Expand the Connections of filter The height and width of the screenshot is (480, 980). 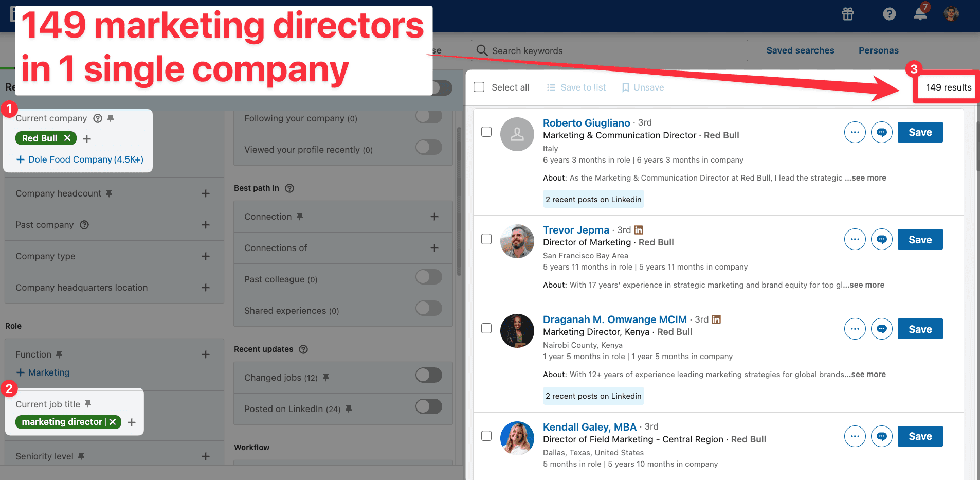coord(434,248)
